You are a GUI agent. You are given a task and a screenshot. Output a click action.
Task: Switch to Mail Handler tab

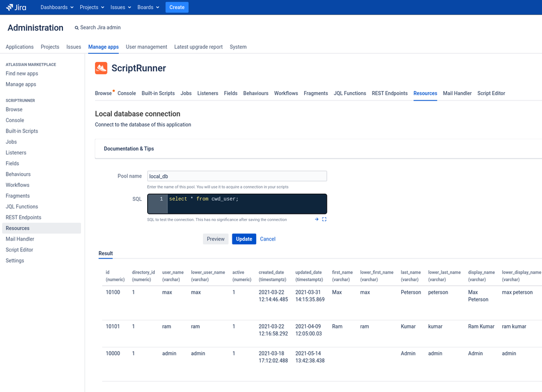click(x=457, y=93)
